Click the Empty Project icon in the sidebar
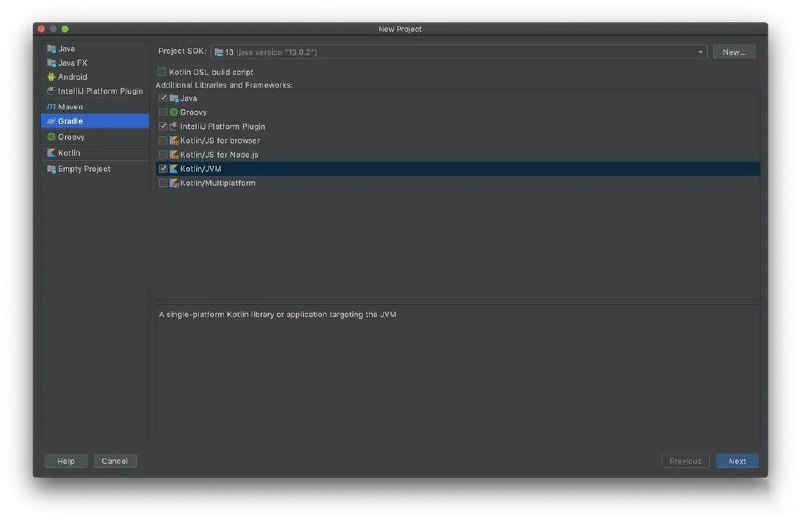 point(51,169)
